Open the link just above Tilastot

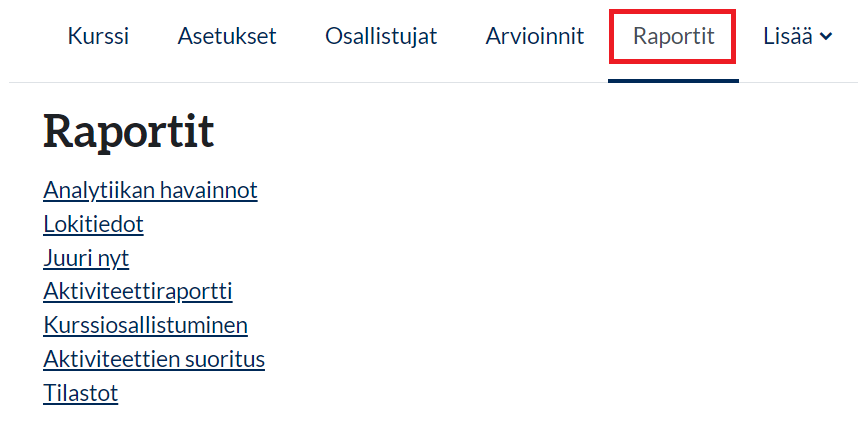coord(154,359)
